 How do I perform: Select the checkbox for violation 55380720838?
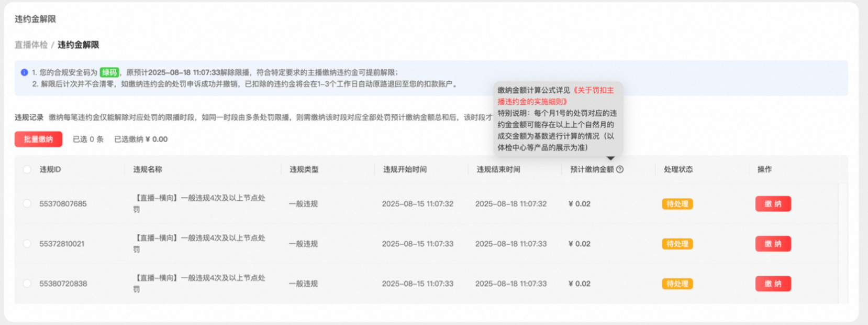(x=27, y=284)
